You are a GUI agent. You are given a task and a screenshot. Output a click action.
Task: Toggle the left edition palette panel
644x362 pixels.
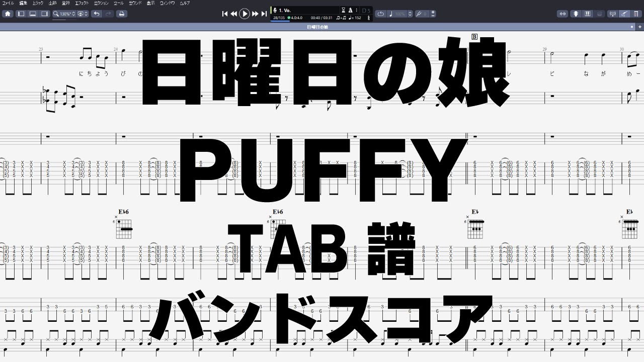pyautogui.click(x=21, y=14)
